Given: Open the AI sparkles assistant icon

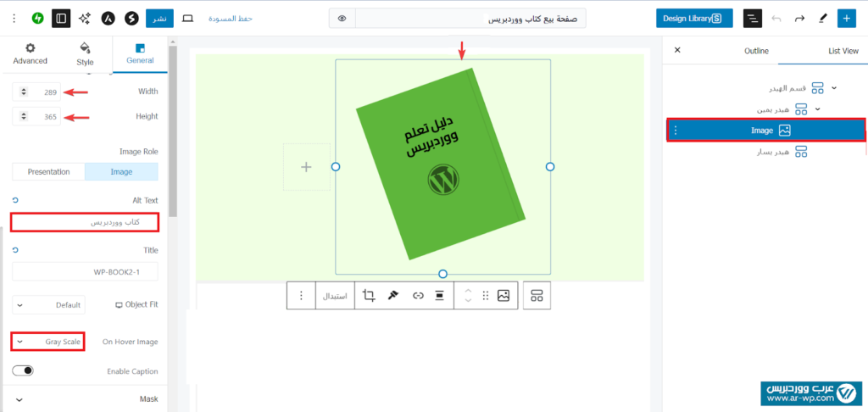Looking at the screenshot, I should point(84,18).
